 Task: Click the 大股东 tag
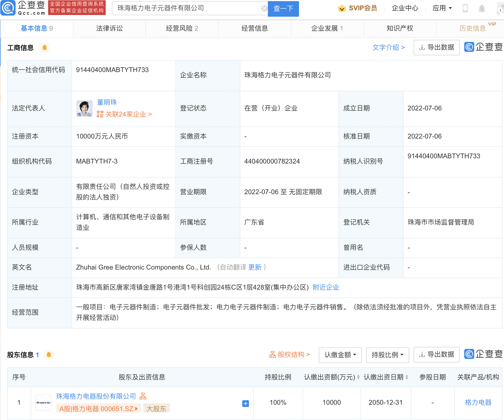(x=156, y=409)
